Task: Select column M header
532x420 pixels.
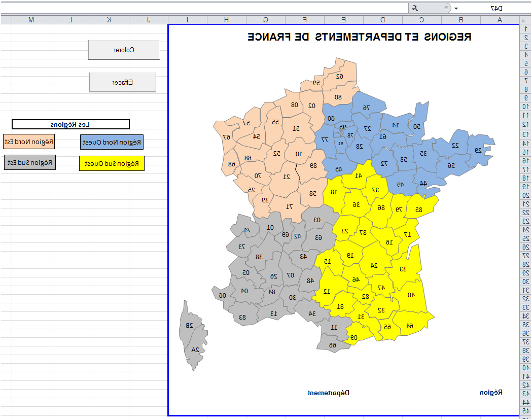Action: point(31,20)
